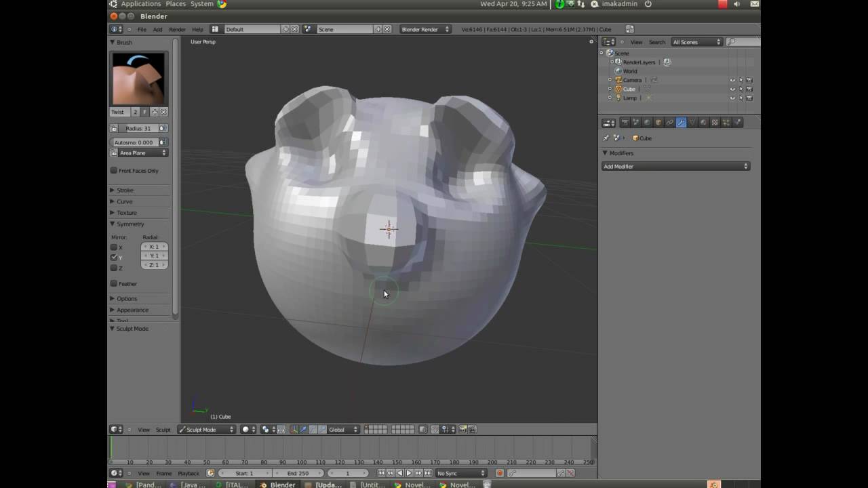Open the timeline Playback menu

189,473
